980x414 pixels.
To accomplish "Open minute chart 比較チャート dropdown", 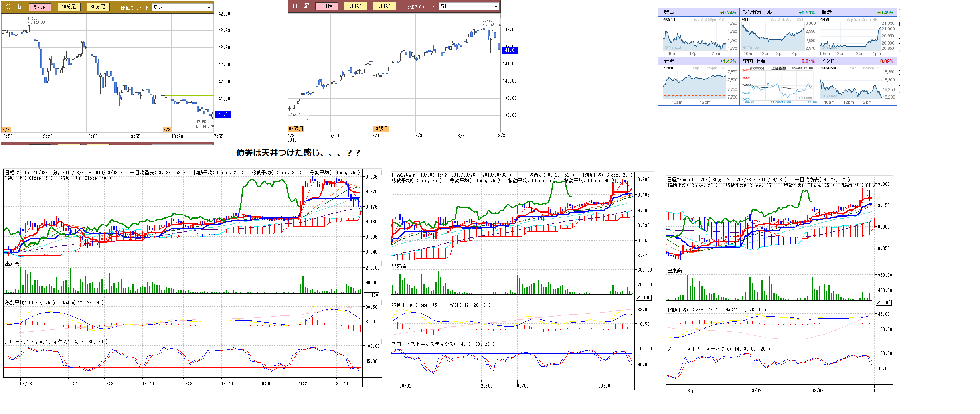I will pos(182,7).
